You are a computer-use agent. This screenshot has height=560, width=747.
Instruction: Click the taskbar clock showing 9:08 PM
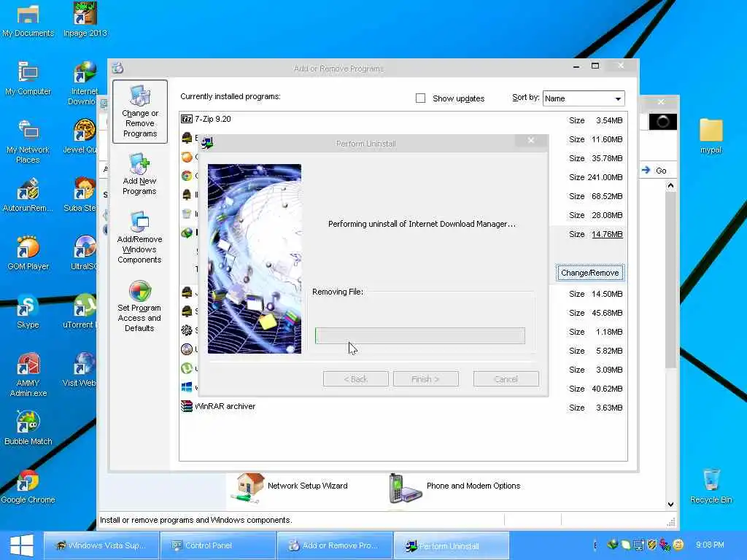pyautogui.click(x=709, y=544)
